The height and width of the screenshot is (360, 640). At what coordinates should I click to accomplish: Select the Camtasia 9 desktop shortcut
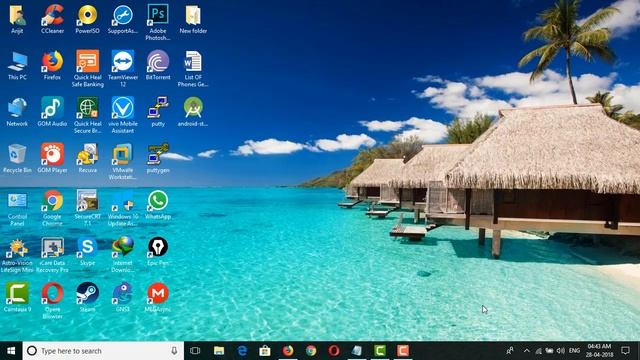pyautogui.click(x=17, y=298)
